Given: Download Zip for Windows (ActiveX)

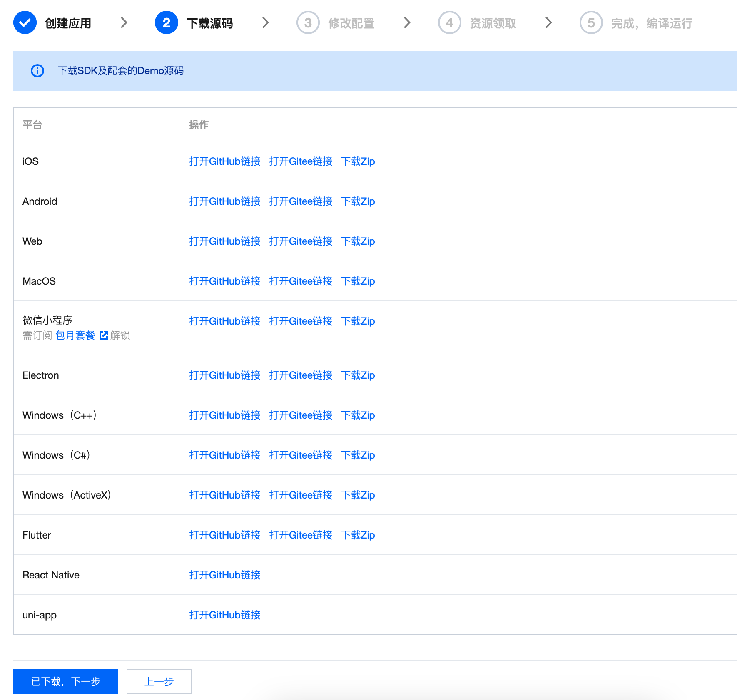Looking at the screenshot, I should pyautogui.click(x=358, y=495).
